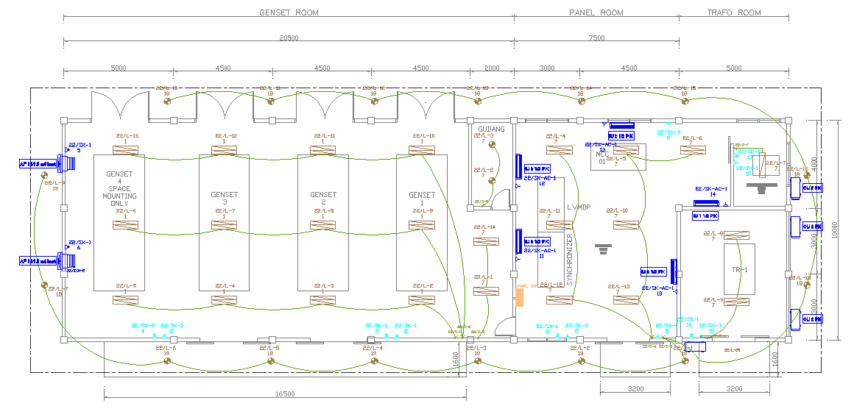The image size is (868, 420).
Task: Select the TR-1 transformer label
Action: (x=740, y=269)
